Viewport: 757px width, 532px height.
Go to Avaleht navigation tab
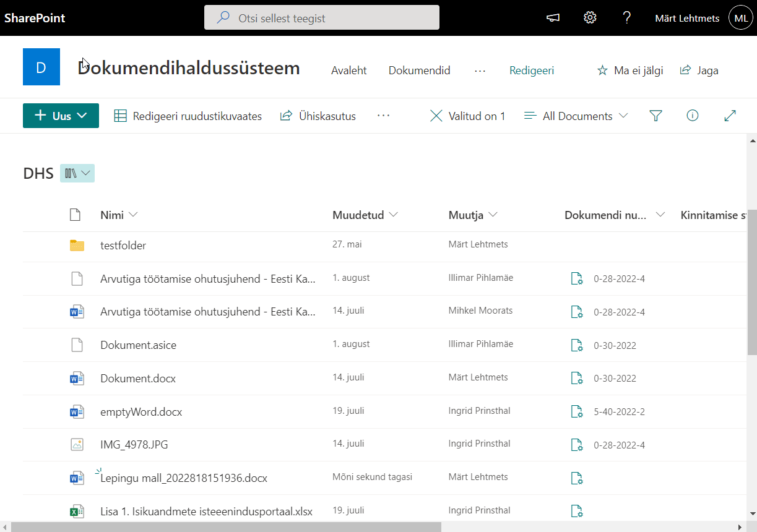349,71
